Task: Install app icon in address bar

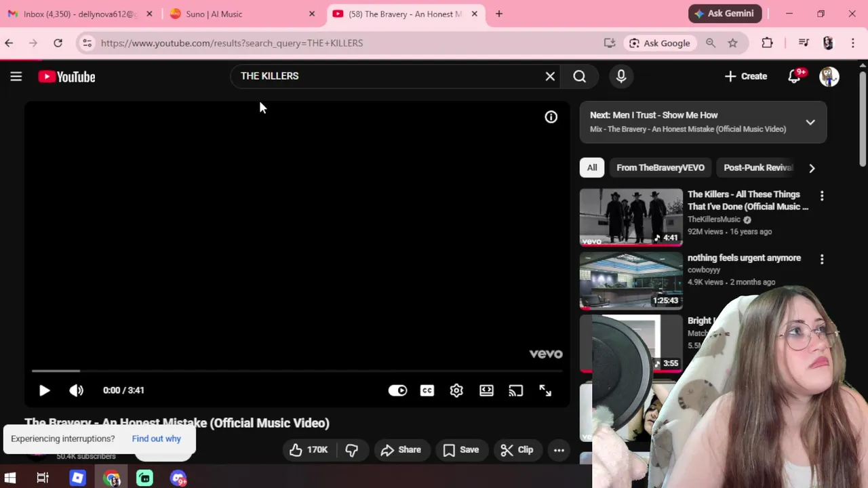Action: [x=610, y=43]
